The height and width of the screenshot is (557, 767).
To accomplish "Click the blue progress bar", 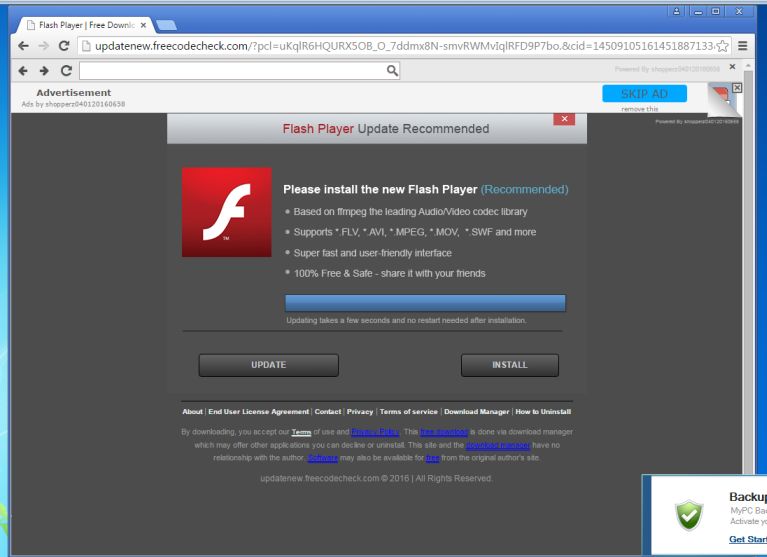I will point(425,303).
